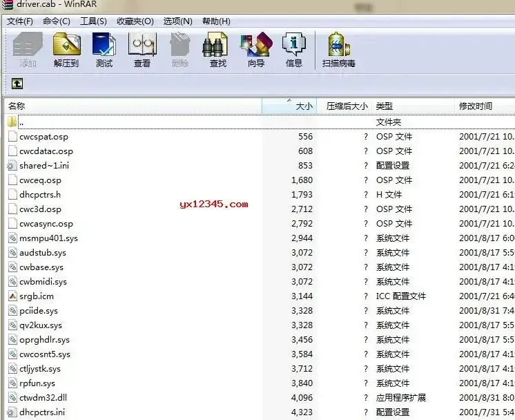Select file cwcosnt5.sys
515x420 pixels.
click(x=45, y=354)
